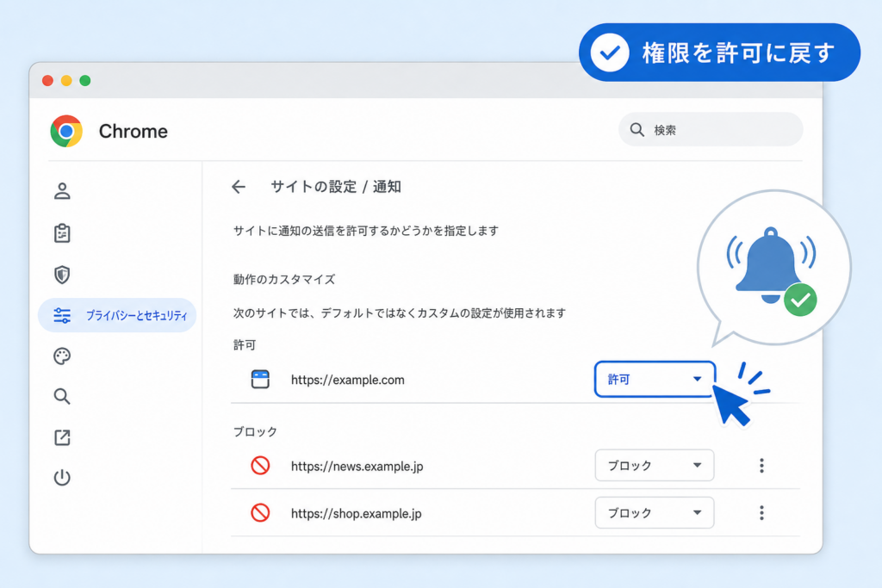Screen dimensions: 882x588
Task: Maximize window with the green button
Action: point(85,81)
